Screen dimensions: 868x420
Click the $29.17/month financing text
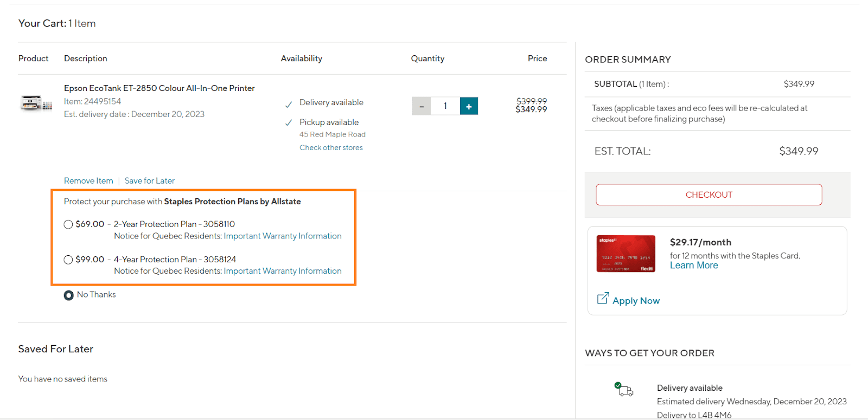[x=700, y=242]
